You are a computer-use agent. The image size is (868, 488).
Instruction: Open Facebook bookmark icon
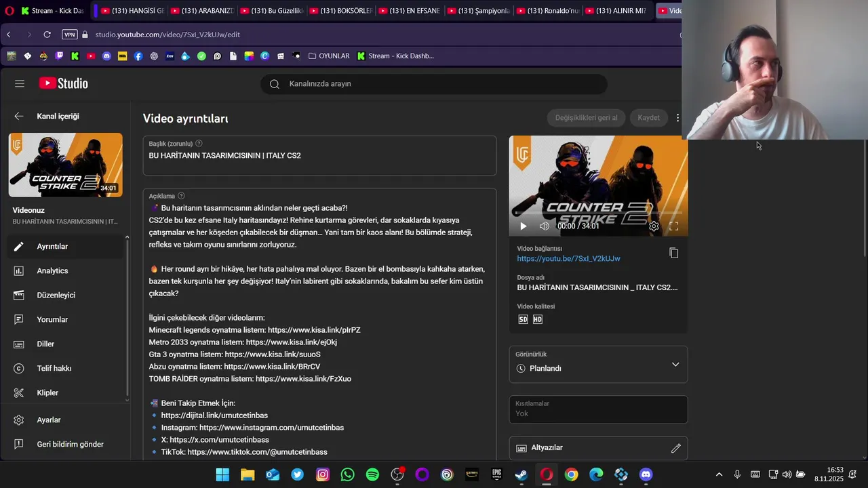click(x=138, y=56)
